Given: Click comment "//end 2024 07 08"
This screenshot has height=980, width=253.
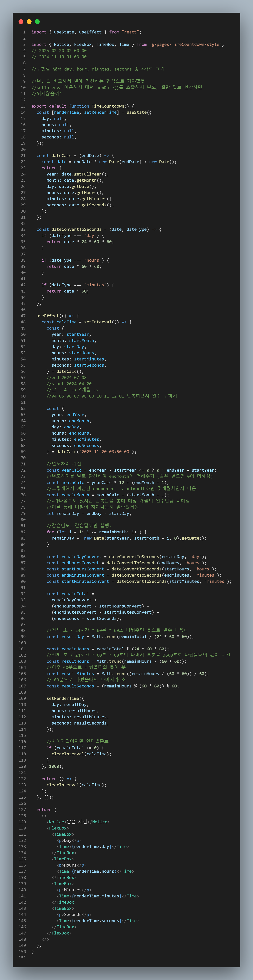Looking at the screenshot, I should click(x=67, y=378).
